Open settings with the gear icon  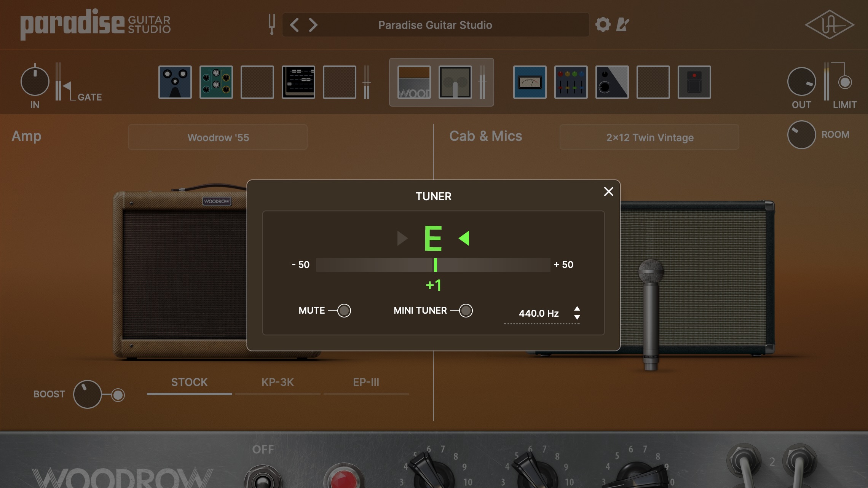603,24
